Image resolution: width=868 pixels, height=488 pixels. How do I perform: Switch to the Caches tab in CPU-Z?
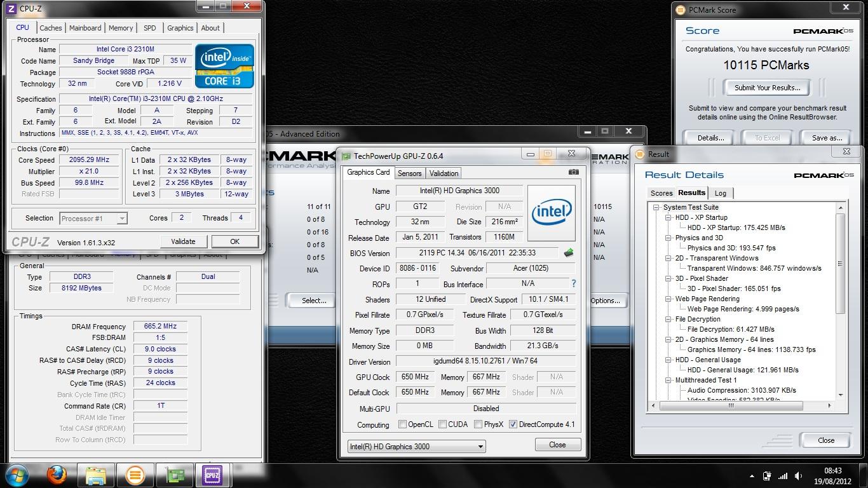point(51,28)
